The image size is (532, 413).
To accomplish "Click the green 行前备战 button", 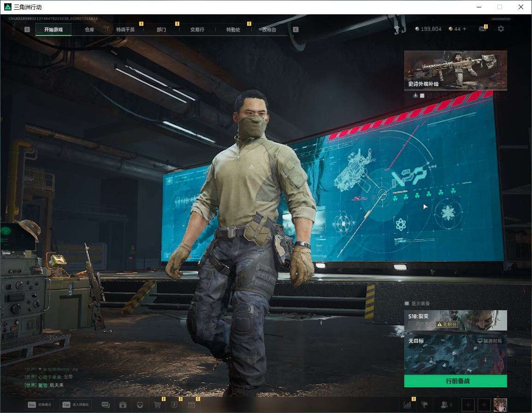I will [x=455, y=381].
